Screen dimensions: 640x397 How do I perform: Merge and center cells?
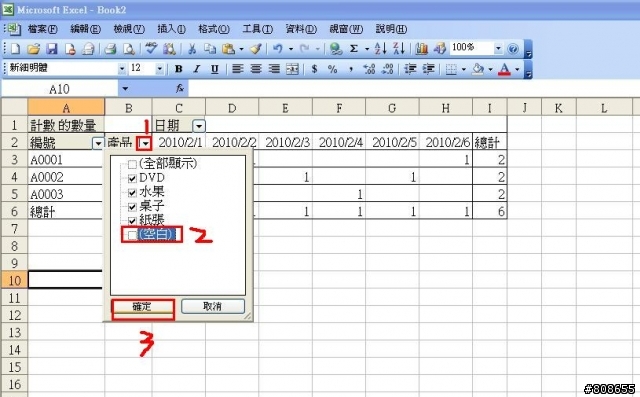292,69
